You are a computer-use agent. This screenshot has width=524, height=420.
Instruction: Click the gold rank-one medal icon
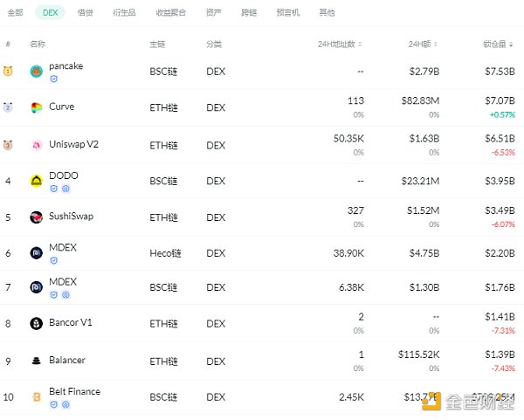point(8,71)
